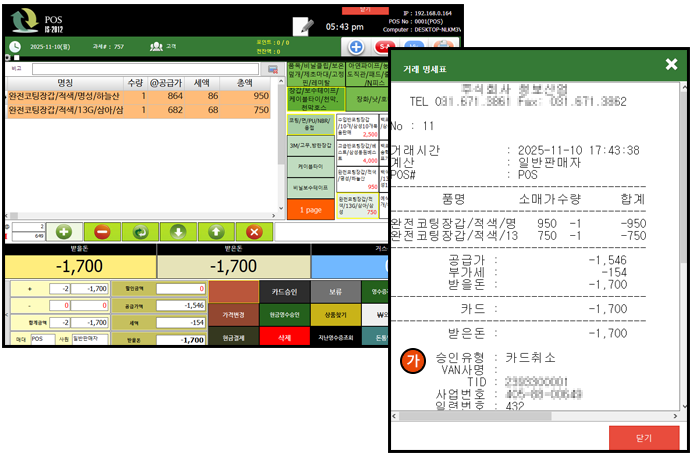Click the red S-A toolbar icon
The image size is (696, 461).
click(x=384, y=47)
